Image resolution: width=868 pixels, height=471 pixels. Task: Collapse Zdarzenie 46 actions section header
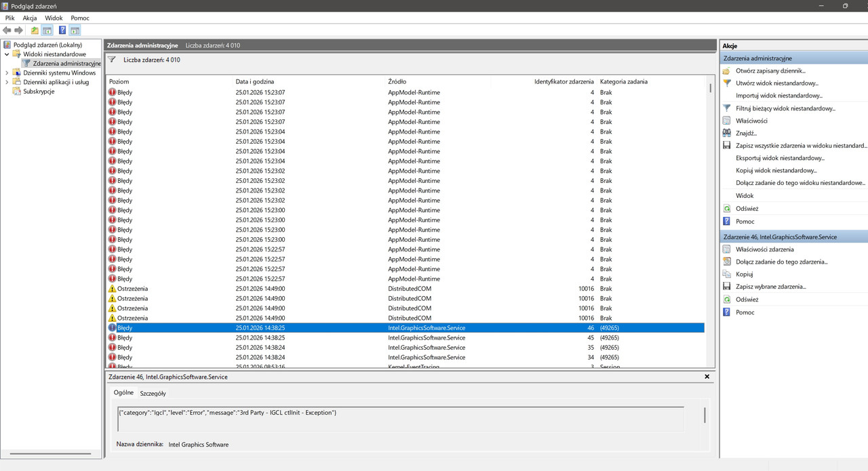[x=793, y=237]
